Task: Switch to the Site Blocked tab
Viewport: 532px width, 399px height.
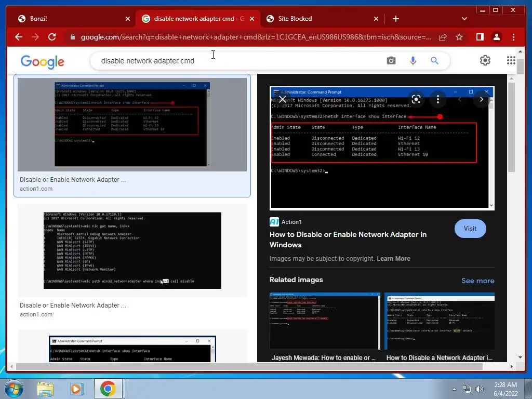Action: coord(319,19)
